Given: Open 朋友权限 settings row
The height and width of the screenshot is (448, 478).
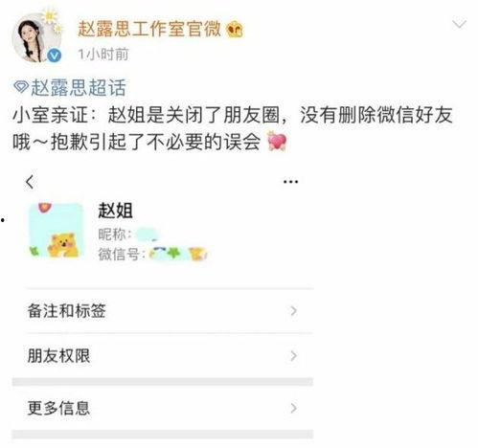Looking at the screenshot, I should pyautogui.click(x=163, y=355).
